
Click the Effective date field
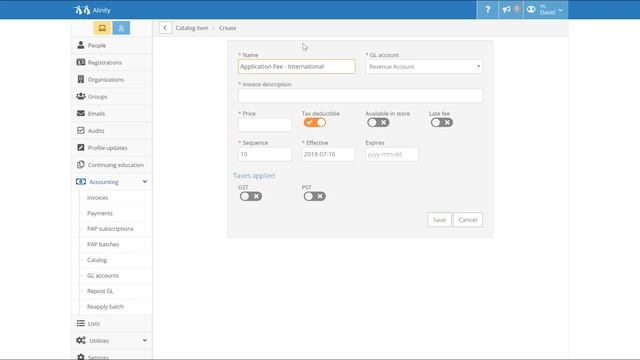[329, 154]
